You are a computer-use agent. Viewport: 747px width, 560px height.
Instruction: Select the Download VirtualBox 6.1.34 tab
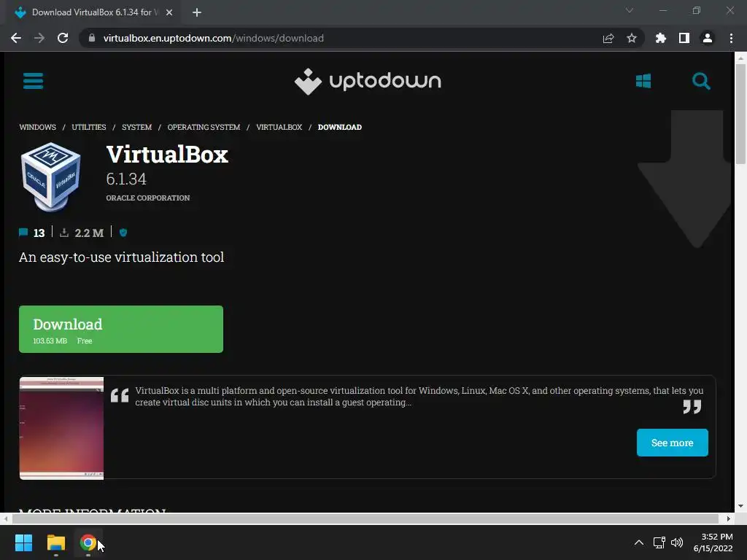pos(93,12)
